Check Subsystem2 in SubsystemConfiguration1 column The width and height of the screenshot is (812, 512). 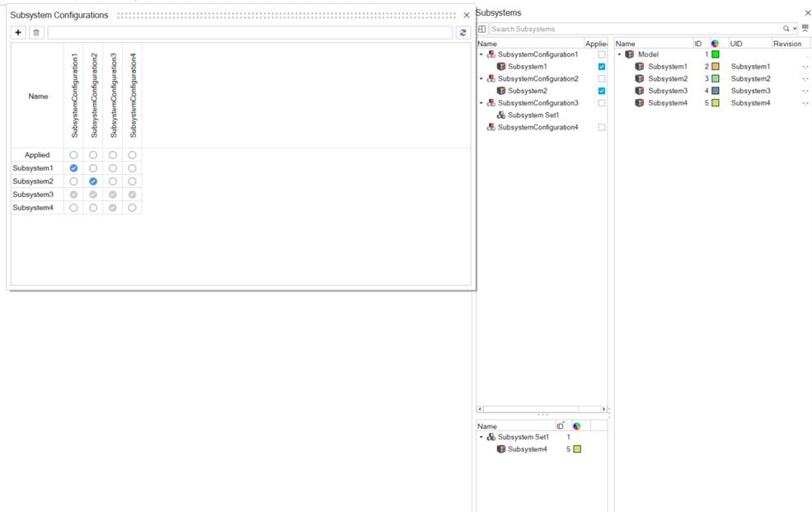[73, 181]
